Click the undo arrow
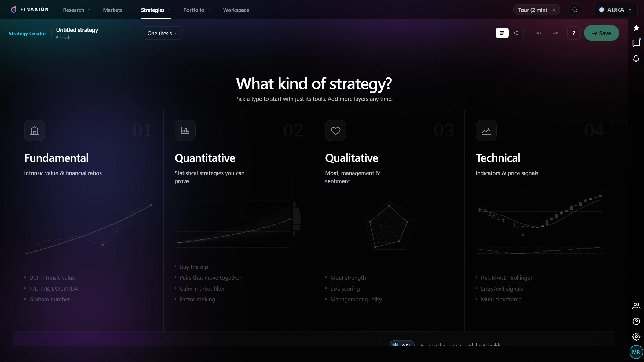 pos(539,33)
